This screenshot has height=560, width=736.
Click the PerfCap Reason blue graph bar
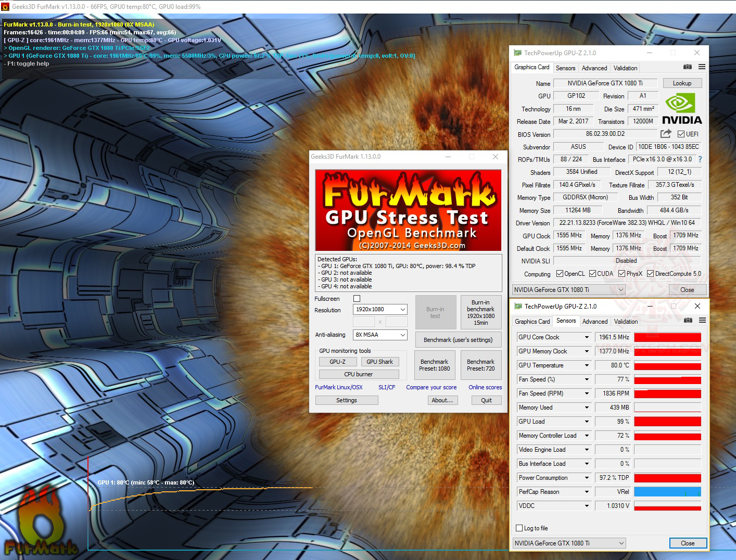(x=667, y=492)
